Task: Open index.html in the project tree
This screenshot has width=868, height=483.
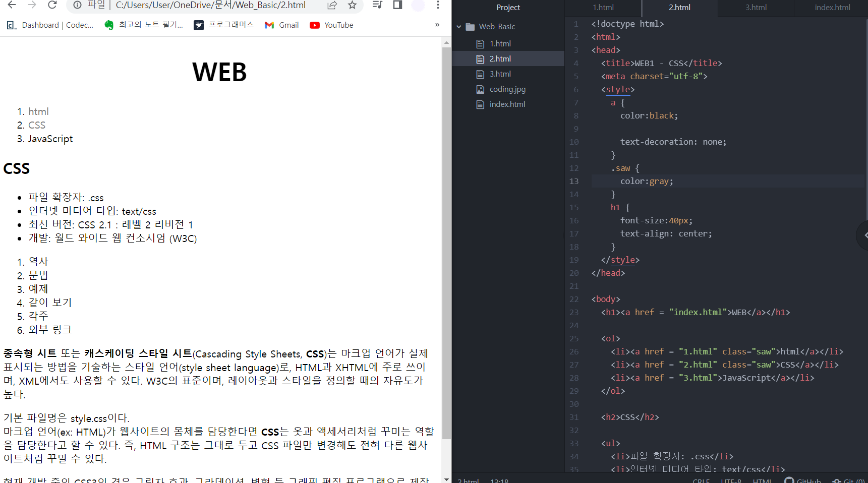Action: [508, 104]
